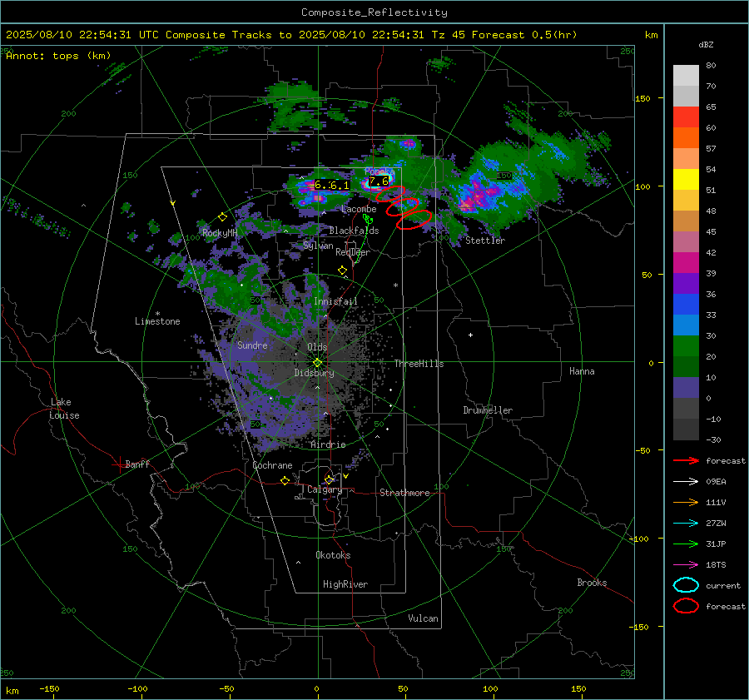Click the 'Calgary' map label
Screen dimensions: 749x700
325,489
